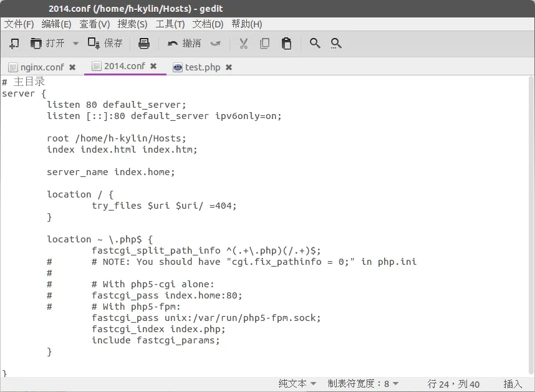Save the file with the 保存 button
The height and width of the screenshot is (392, 535).
point(105,43)
